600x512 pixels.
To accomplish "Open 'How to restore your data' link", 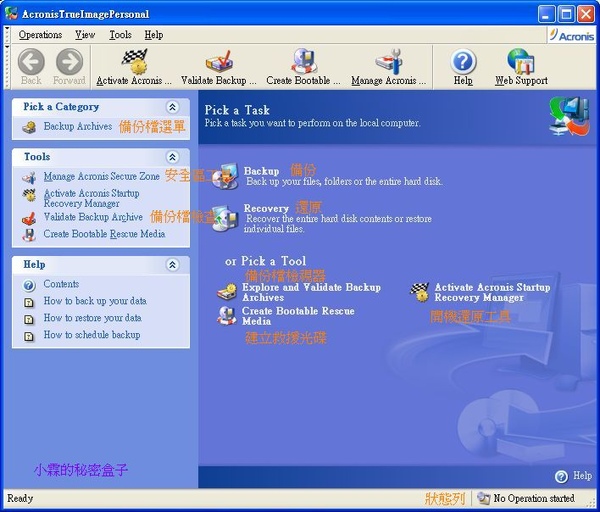I will pyautogui.click(x=92, y=318).
